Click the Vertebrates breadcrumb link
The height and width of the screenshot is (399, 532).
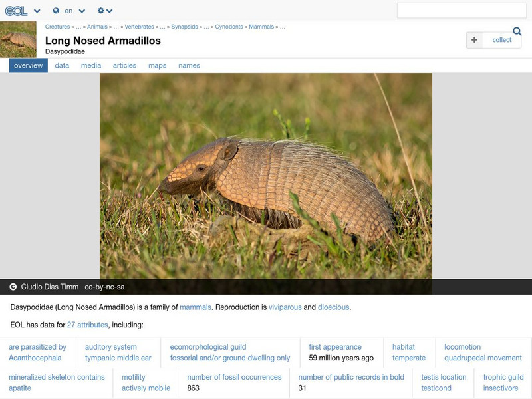click(139, 27)
